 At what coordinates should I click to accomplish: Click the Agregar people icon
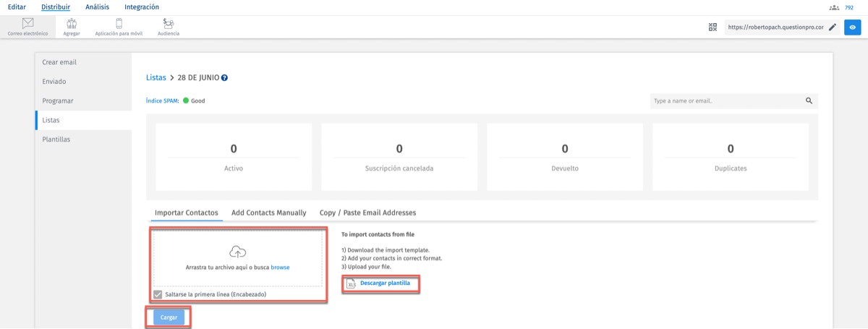click(72, 24)
